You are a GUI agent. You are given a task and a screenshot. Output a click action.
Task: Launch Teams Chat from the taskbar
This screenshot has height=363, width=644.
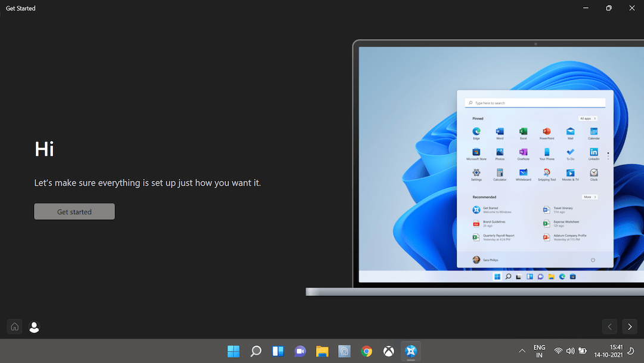[x=300, y=351]
